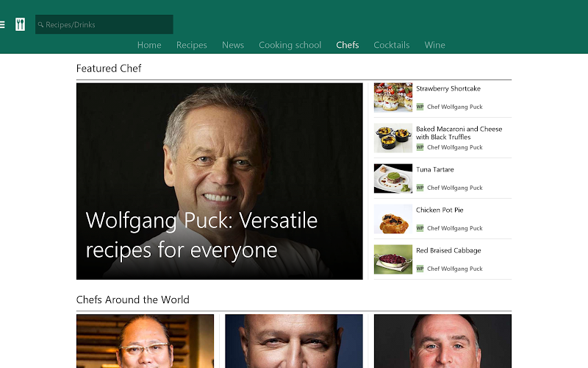Switch to the Recipes tab
588x368 pixels.
(x=192, y=45)
